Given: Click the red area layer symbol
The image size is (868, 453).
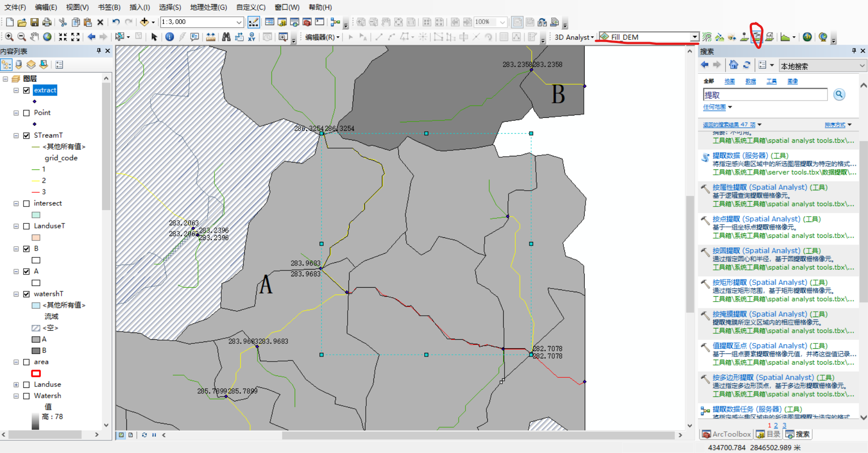Looking at the screenshot, I should pyautogui.click(x=36, y=373).
